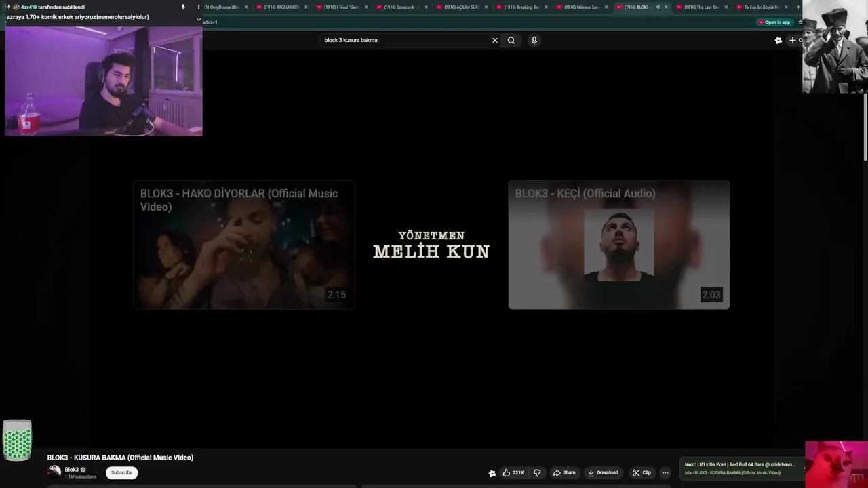Dislike the video with thumbs-down icon
Image resolution: width=868 pixels, height=488 pixels.
537,472
